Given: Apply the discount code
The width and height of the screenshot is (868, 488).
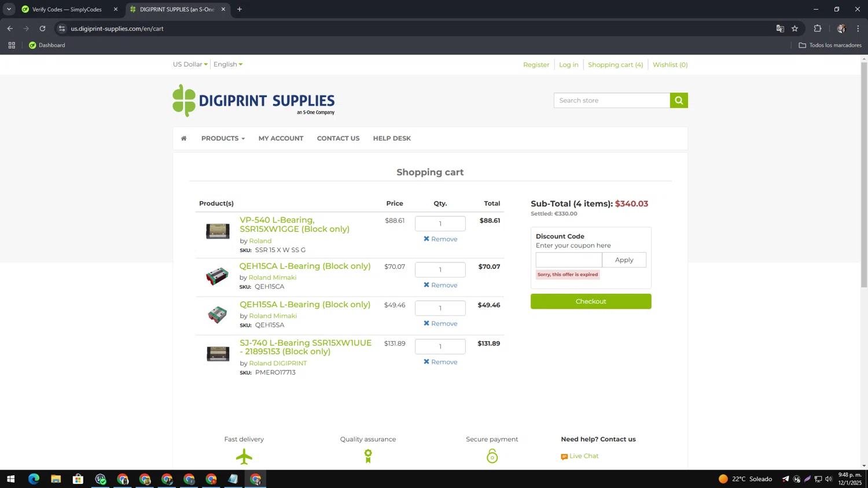Looking at the screenshot, I should (x=624, y=260).
